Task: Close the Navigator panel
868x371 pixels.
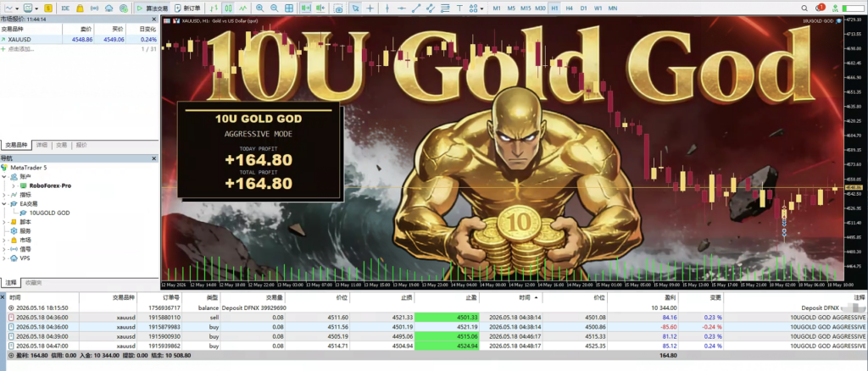Action: (154, 158)
